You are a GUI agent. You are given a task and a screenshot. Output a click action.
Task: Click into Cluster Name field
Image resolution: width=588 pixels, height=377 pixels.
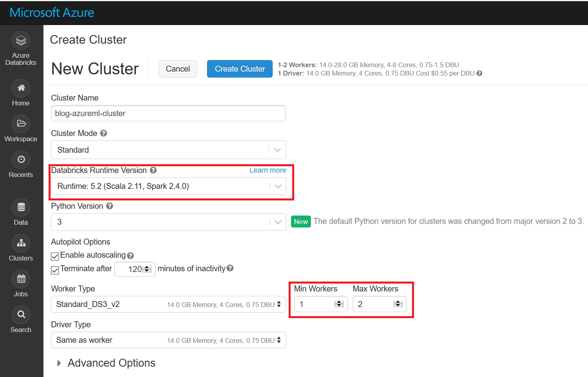coord(168,113)
